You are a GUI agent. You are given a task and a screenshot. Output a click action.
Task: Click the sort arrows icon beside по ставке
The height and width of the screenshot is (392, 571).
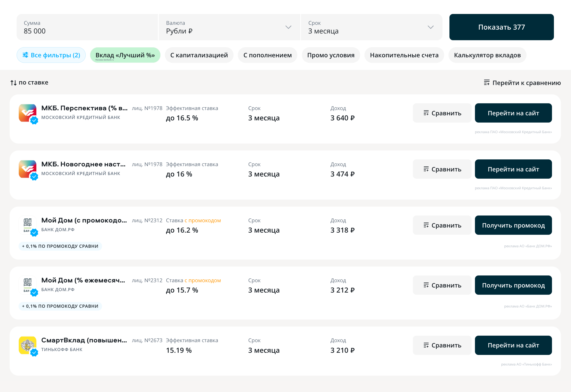[13, 83]
